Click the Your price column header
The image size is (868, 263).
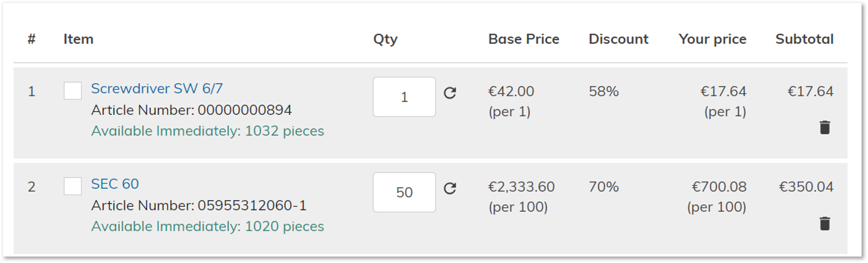tap(712, 39)
